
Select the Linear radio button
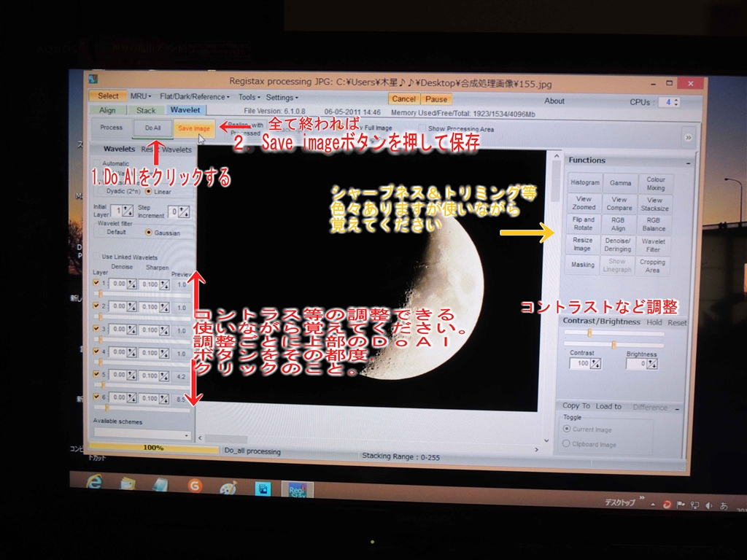pos(148,192)
